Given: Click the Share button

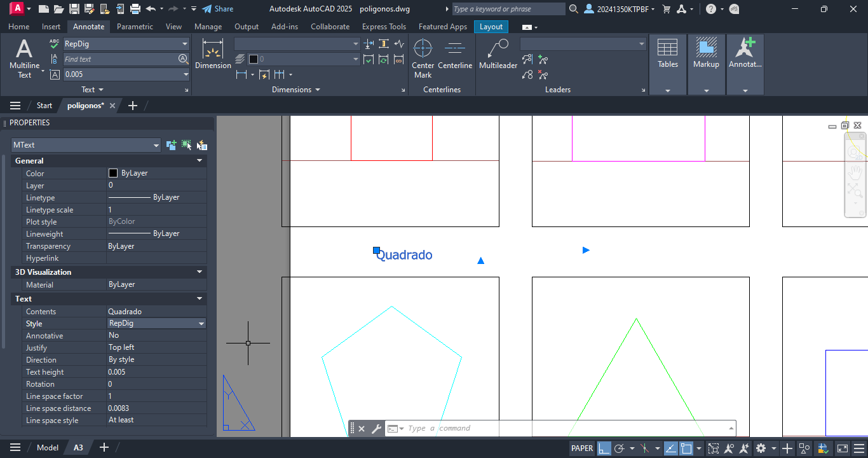Looking at the screenshot, I should pos(217,9).
